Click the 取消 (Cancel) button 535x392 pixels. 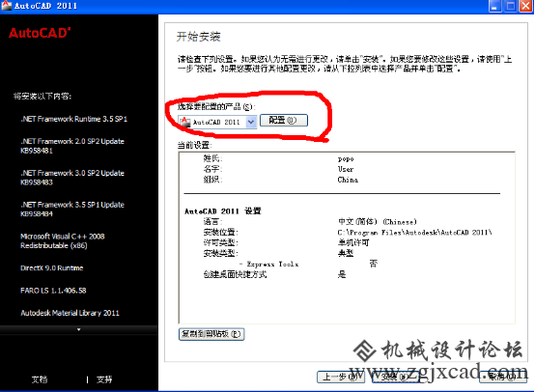(503, 377)
